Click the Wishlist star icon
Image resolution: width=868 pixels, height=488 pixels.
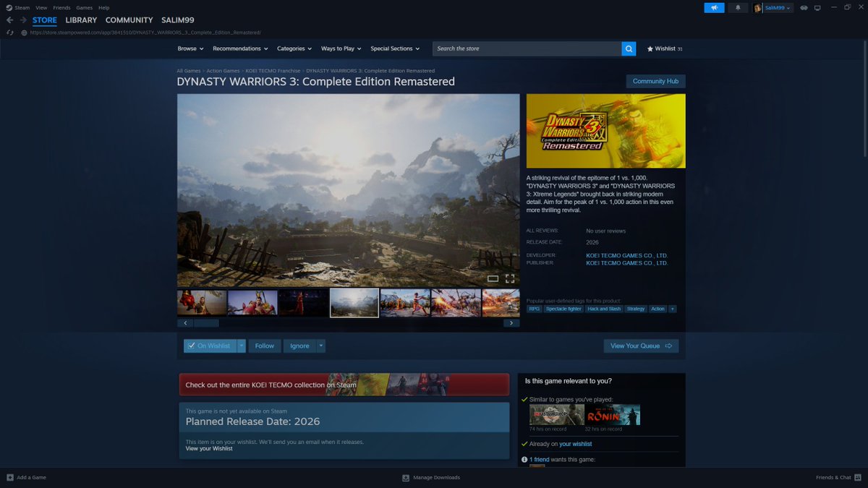coord(650,48)
